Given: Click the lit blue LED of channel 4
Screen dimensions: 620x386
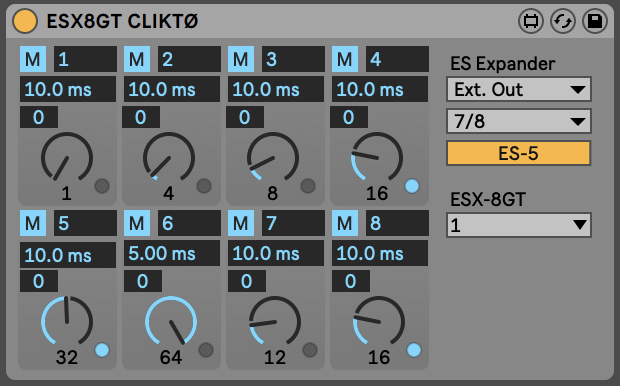Looking at the screenshot, I should [x=412, y=186].
